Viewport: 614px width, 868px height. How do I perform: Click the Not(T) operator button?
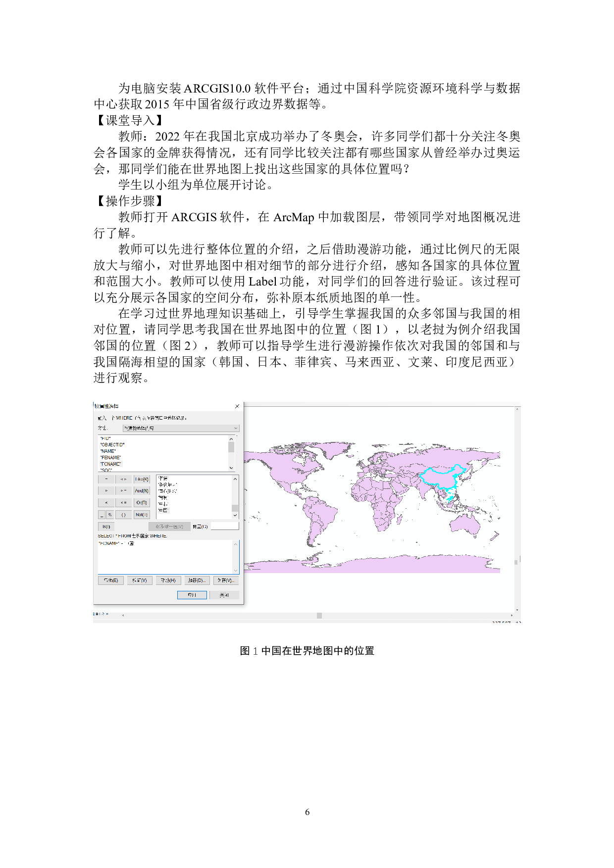point(142,515)
